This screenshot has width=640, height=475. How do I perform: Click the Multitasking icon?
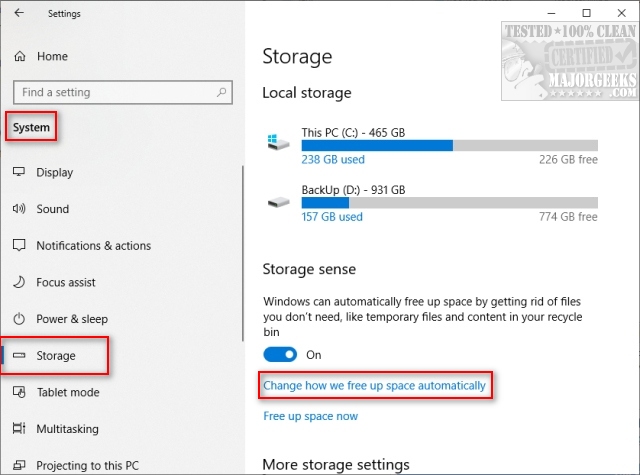point(19,429)
